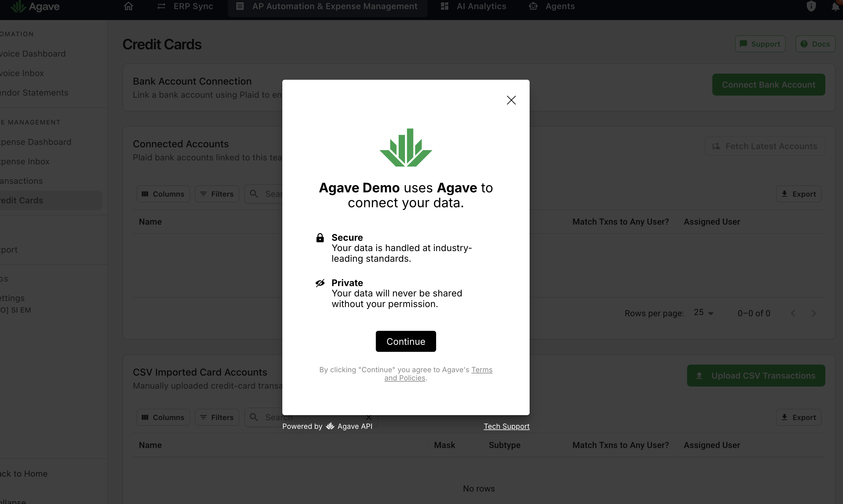843x504 pixels.
Task: Open Invoice Dashboard in sidebar
Action: coord(33,54)
